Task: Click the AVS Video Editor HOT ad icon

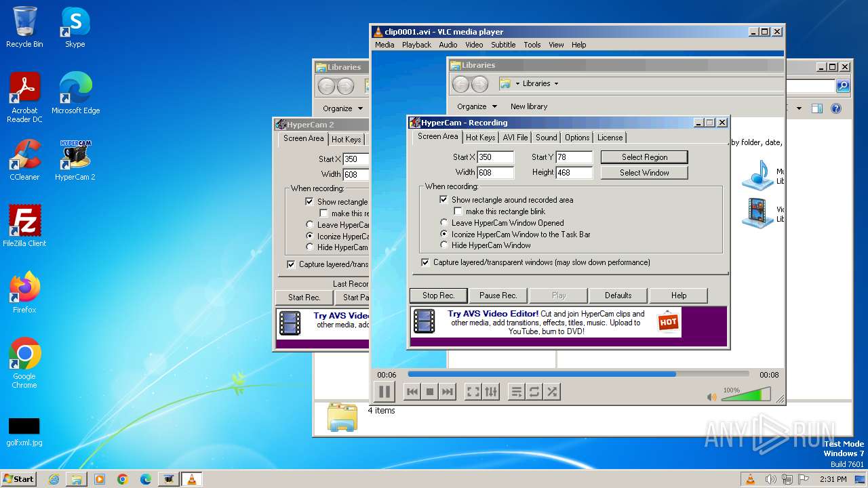Action: [x=669, y=322]
